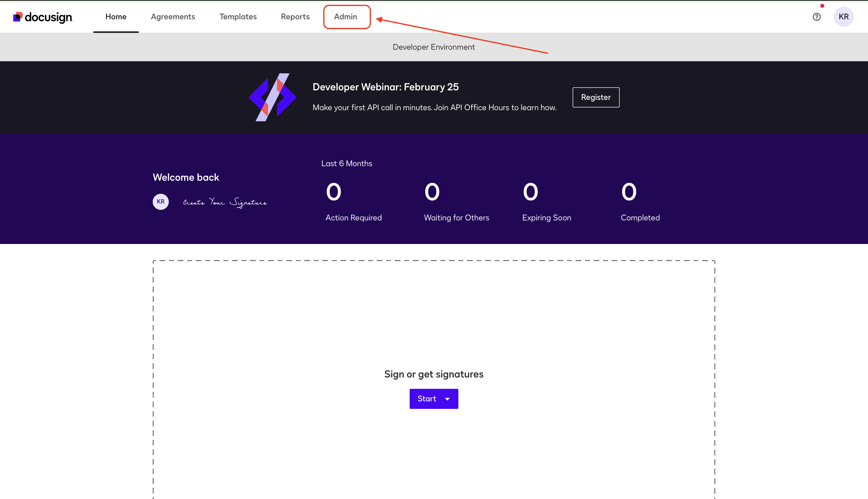Click the developer webinar code graphic

273,97
